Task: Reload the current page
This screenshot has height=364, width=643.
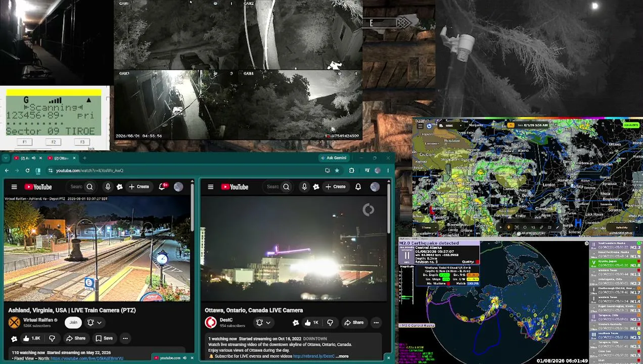Action: coord(27,170)
